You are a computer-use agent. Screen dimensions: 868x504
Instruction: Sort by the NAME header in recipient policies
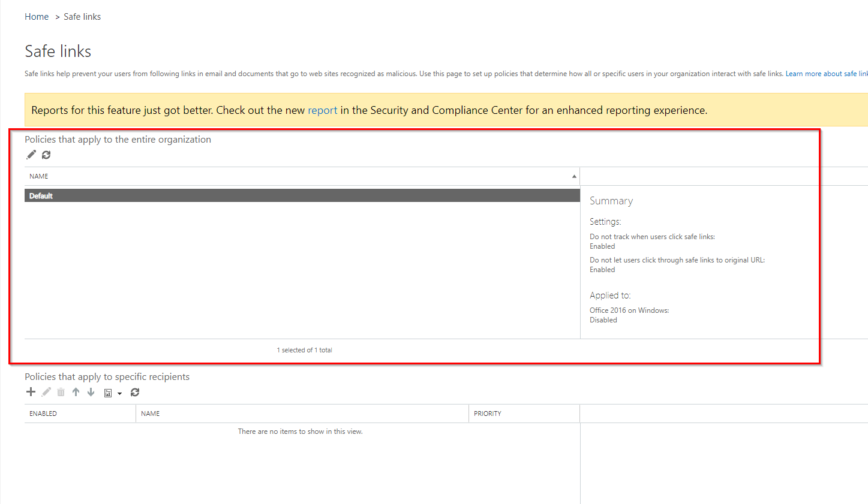pos(151,414)
